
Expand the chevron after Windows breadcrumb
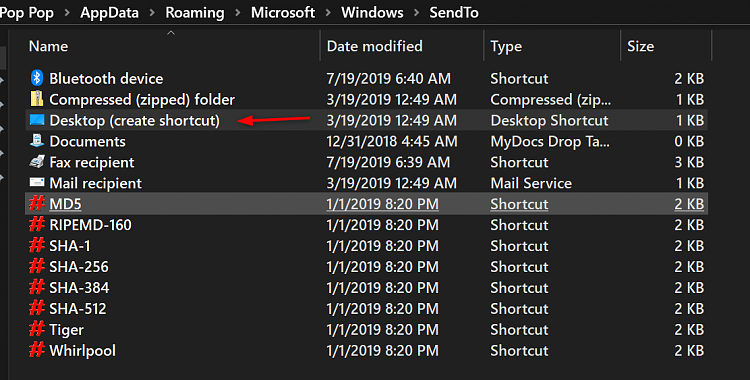coord(416,13)
